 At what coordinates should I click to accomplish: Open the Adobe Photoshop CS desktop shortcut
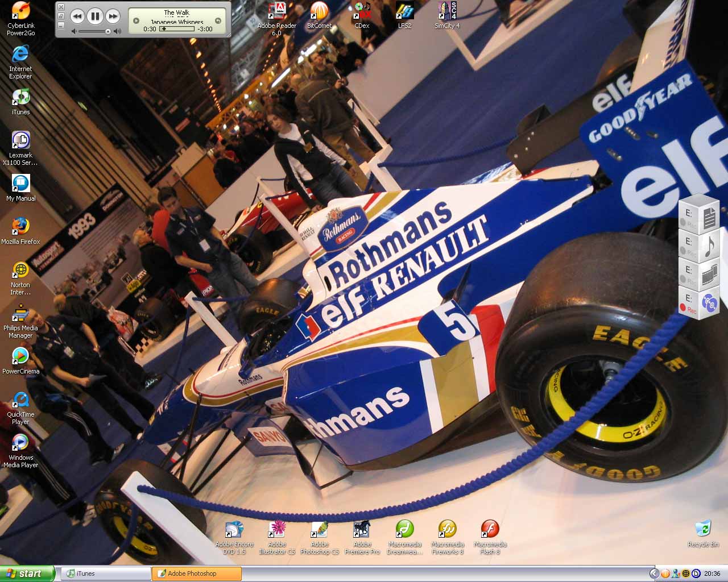[x=320, y=538]
